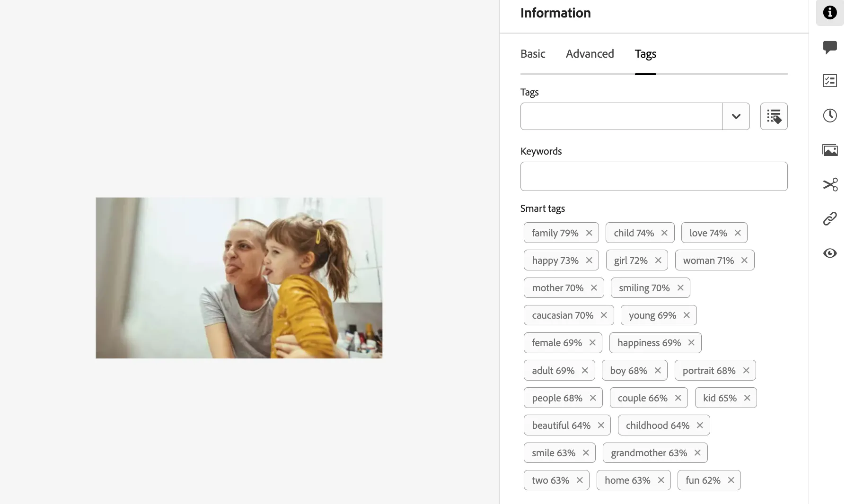
Task: Open the Versions clock icon
Action: [830, 115]
